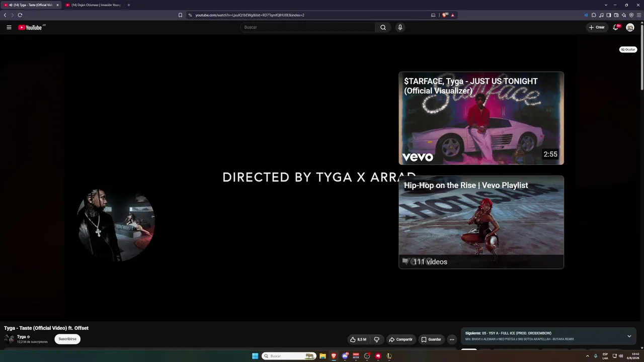
Task: Dislike the video with thumbs-down icon
Action: tap(376, 339)
